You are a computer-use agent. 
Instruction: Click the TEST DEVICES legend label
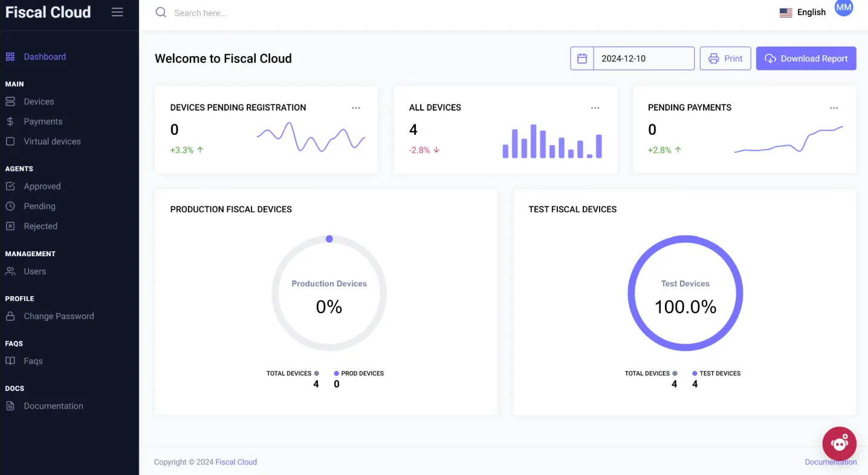click(x=720, y=373)
